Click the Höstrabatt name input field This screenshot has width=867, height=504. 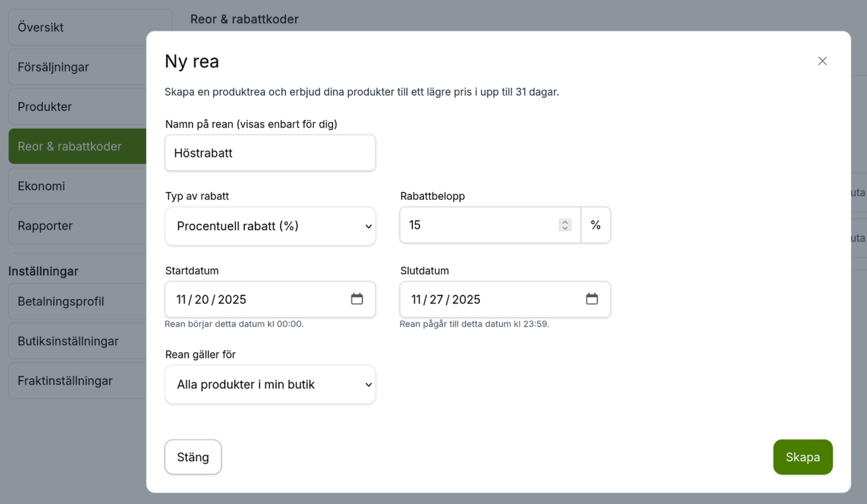click(x=270, y=153)
